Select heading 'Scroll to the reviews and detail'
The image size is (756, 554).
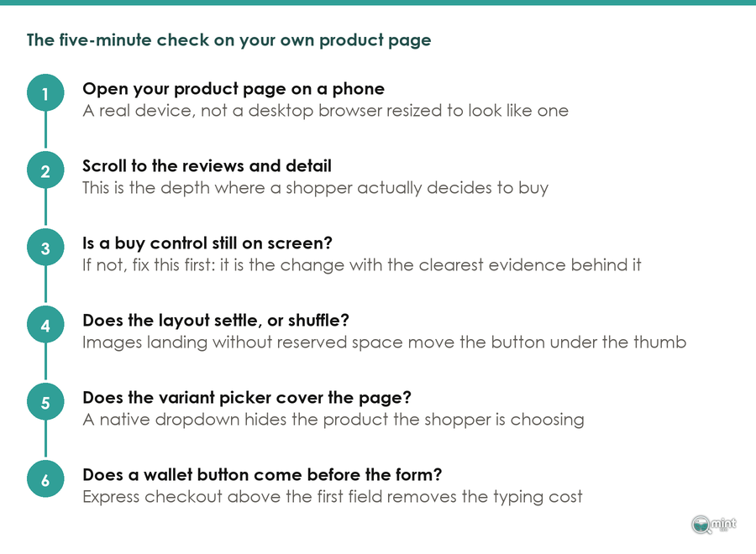click(207, 165)
